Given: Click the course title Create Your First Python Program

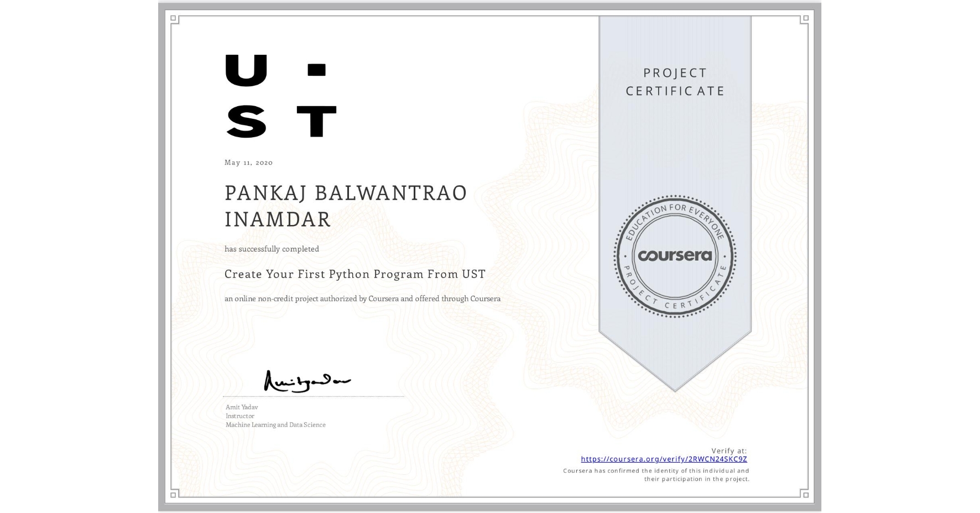Looking at the screenshot, I should point(355,274).
